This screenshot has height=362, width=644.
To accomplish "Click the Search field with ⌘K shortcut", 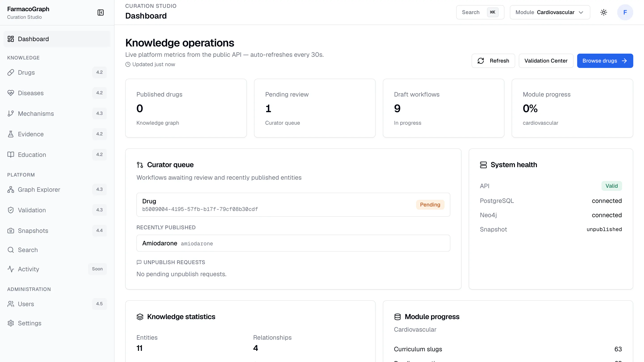I will tap(480, 12).
